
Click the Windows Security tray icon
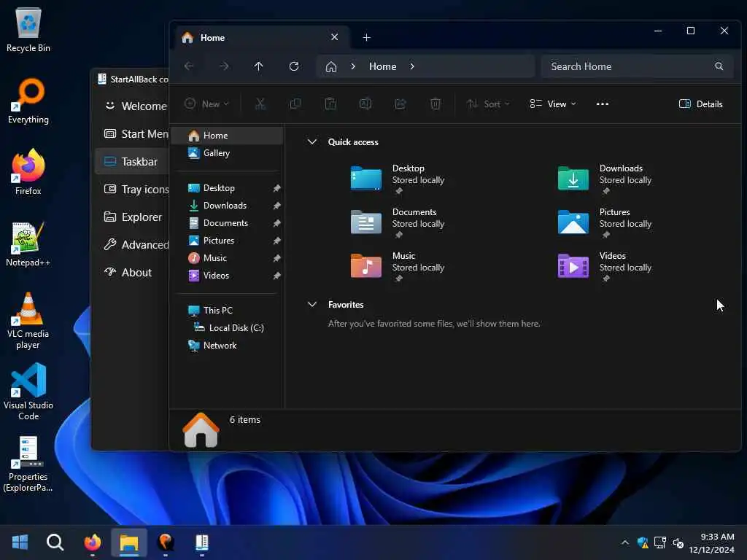(x=643, y=542)
